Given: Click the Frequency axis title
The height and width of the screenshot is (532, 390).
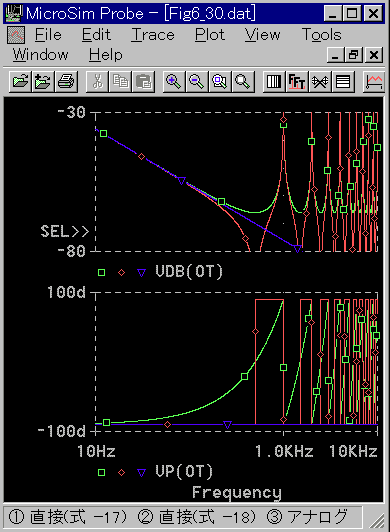Looking at the screenshot, I should point(237,493).
